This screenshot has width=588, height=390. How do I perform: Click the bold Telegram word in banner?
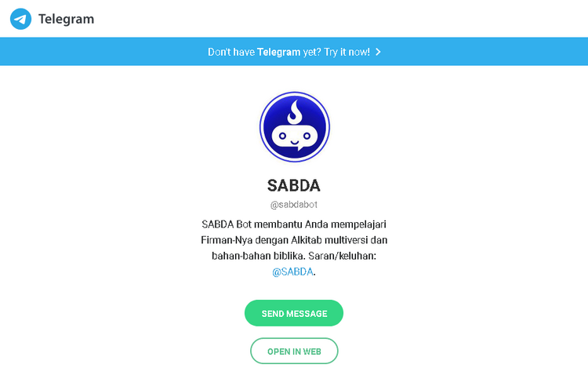[x=278, y=52]
